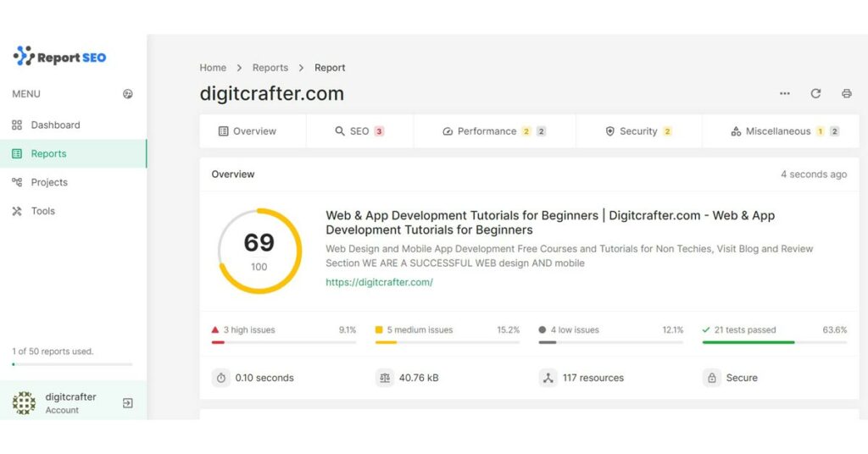Click the Reports list icon
The width and height of the screenshot is (868, 454).
coord(17,153)
